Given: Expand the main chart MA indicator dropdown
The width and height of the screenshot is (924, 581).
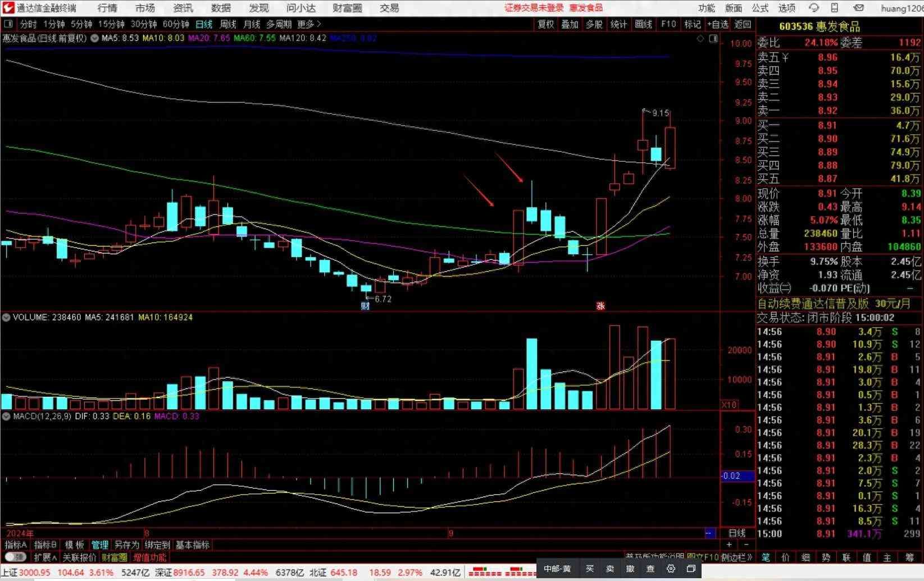Looking at the screenshot, I should 94,38.
